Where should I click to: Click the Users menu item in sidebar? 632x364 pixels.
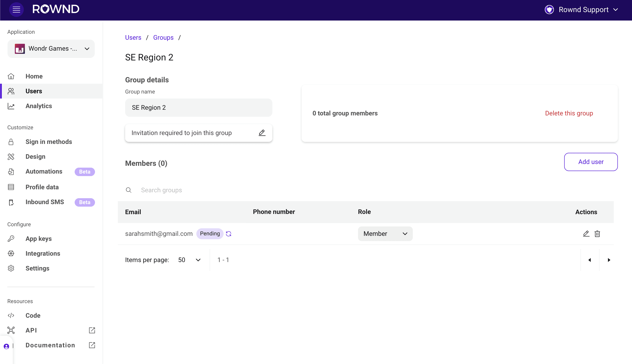[x=34, y=91]
